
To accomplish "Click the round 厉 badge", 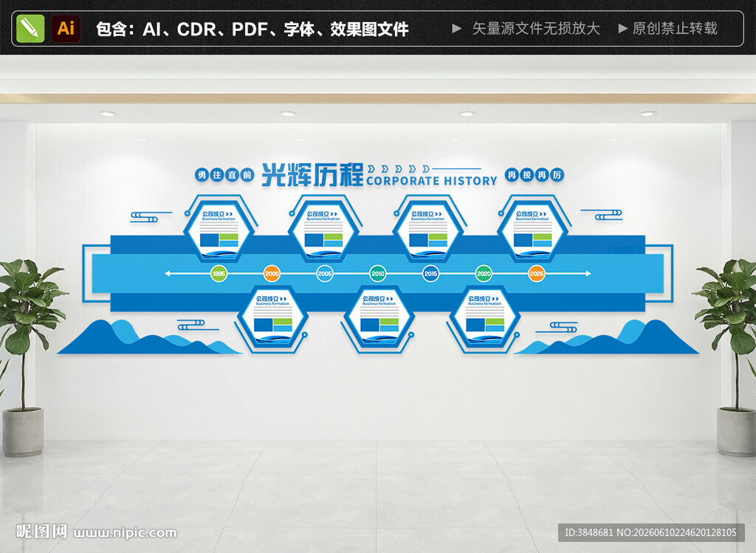I will [557, 174].
